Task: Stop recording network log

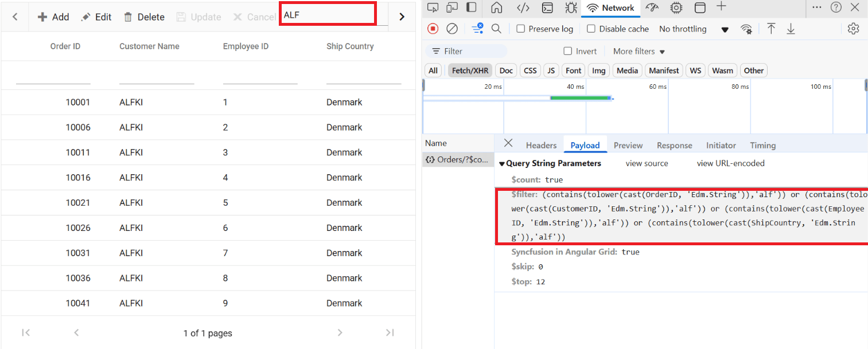Action: pos(433,29)
